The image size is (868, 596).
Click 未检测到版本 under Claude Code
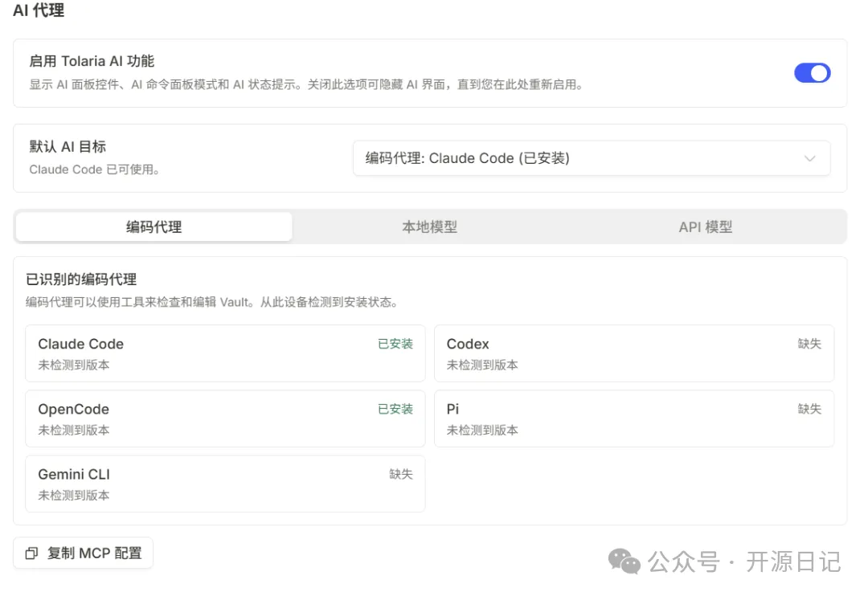[74, 365]
